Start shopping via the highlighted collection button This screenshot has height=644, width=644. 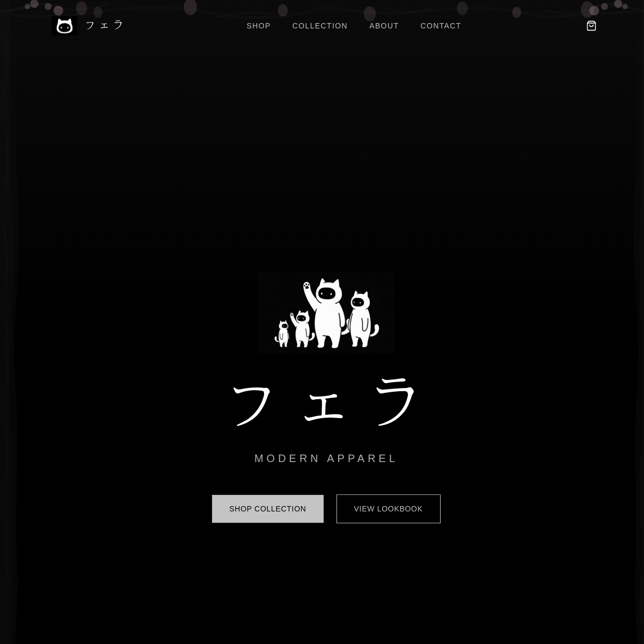[267, 508]
